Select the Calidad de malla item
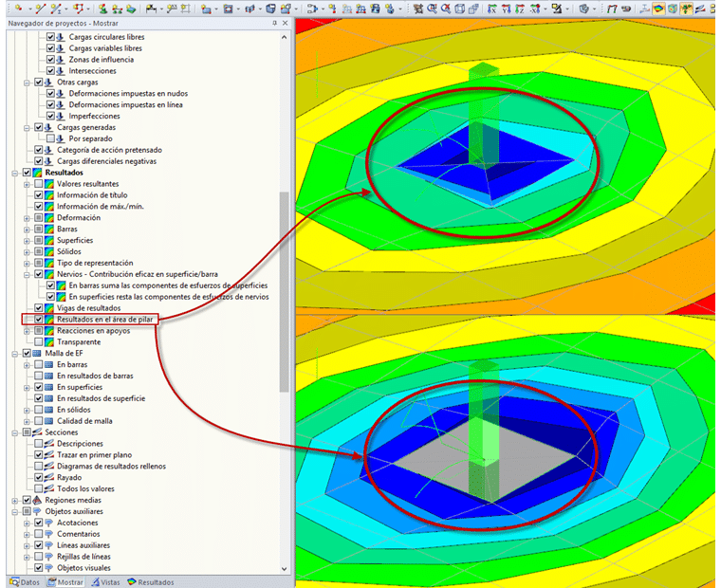721x588 pixels. (84, 421)
